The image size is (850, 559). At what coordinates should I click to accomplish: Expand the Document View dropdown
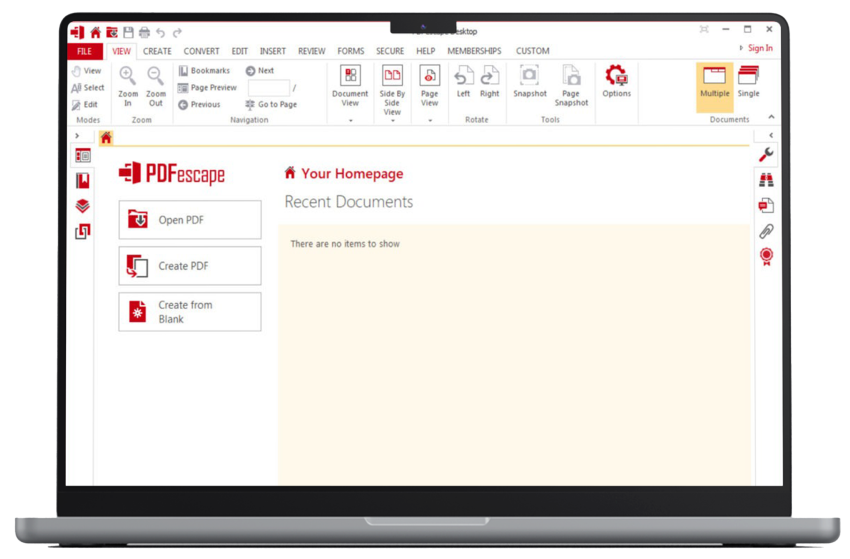coord(350,120)
